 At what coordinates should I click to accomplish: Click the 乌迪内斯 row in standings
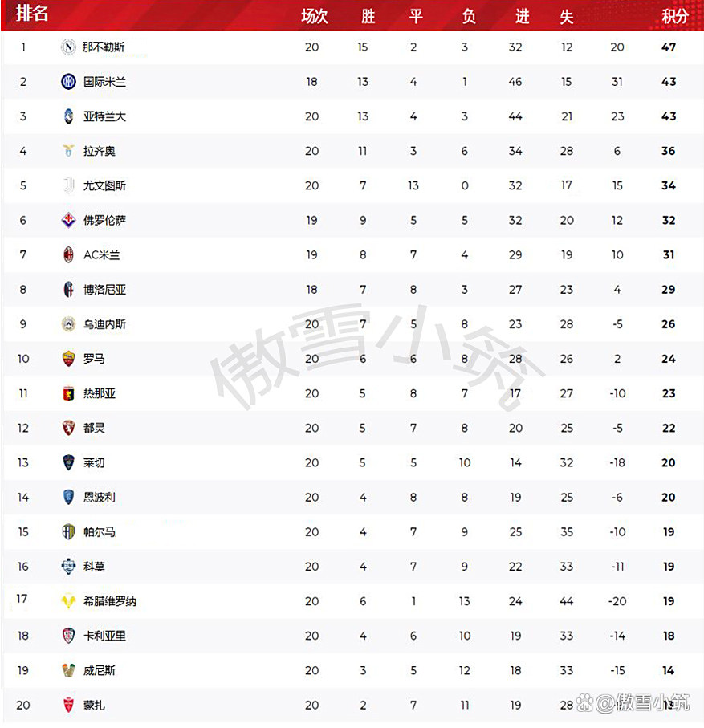(x=353, y=324)
